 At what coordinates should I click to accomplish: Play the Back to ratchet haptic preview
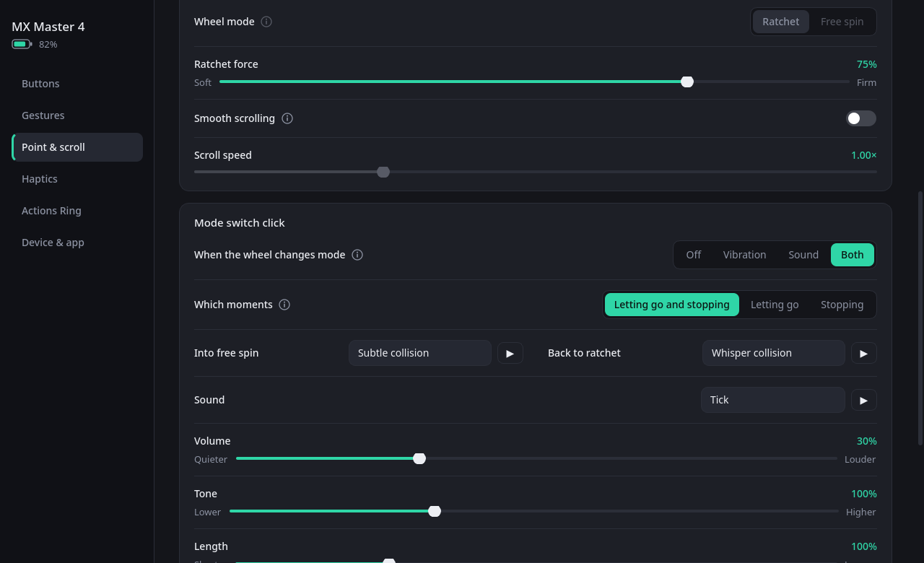click(x=864, y=353)
